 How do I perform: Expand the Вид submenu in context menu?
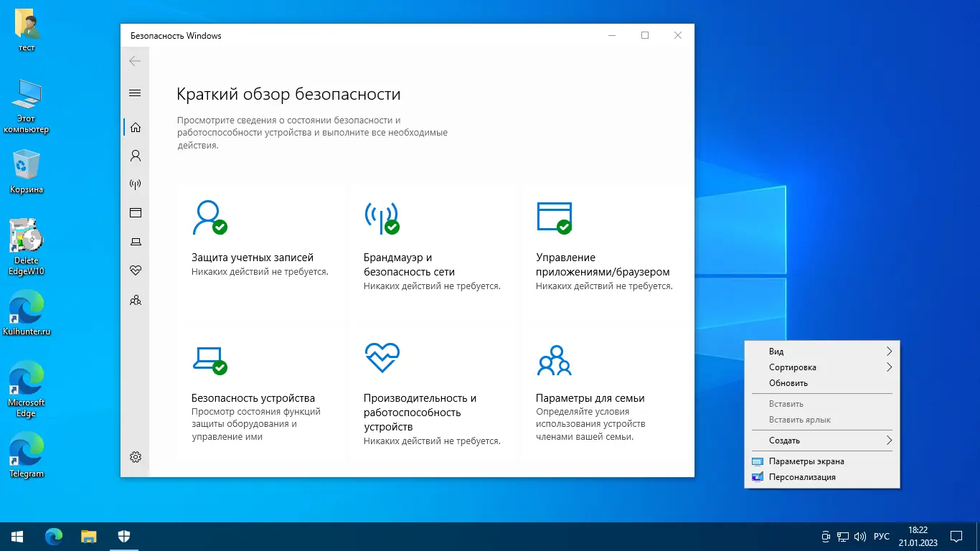pyautogui.click(x=821, y=351)
